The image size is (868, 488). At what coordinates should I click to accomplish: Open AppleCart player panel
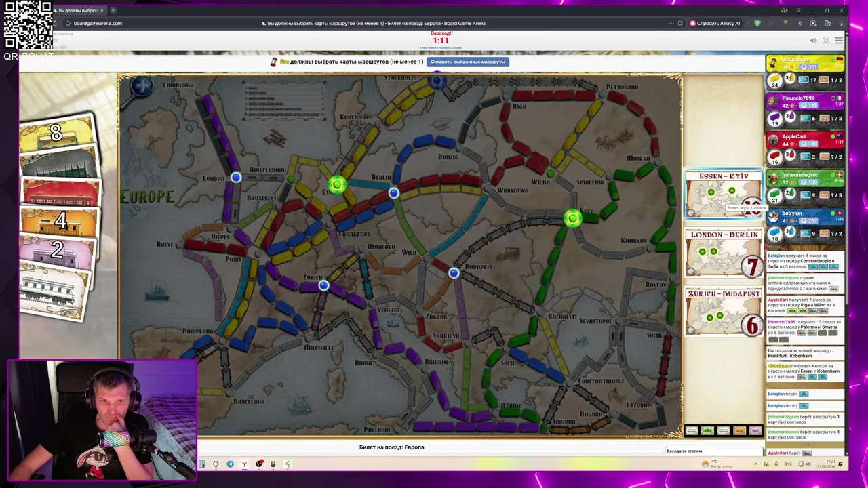click(805, 150)
